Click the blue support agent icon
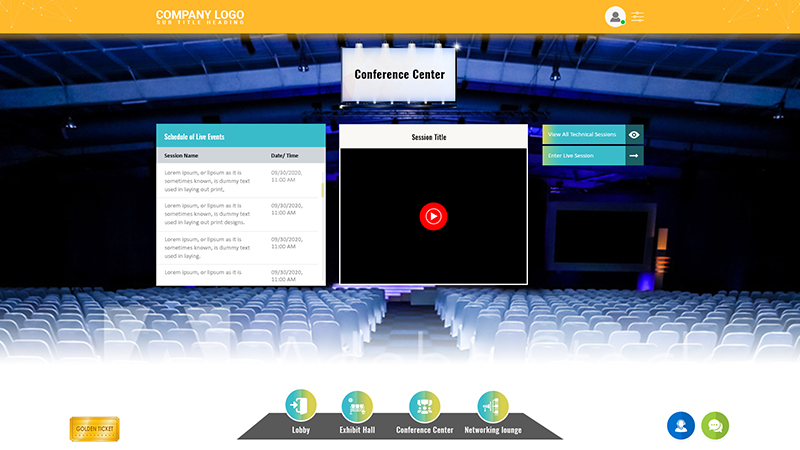 pyautogui.click(x=681, y=425)
